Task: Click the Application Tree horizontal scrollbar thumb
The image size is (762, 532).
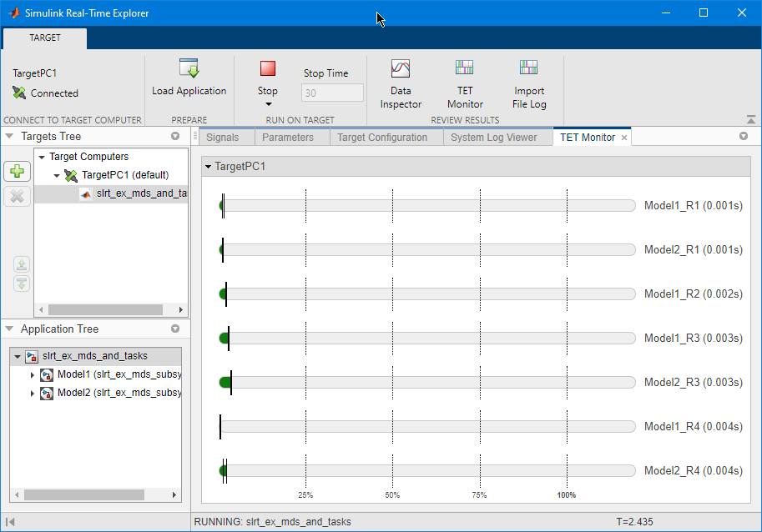Action: [84, 494]
